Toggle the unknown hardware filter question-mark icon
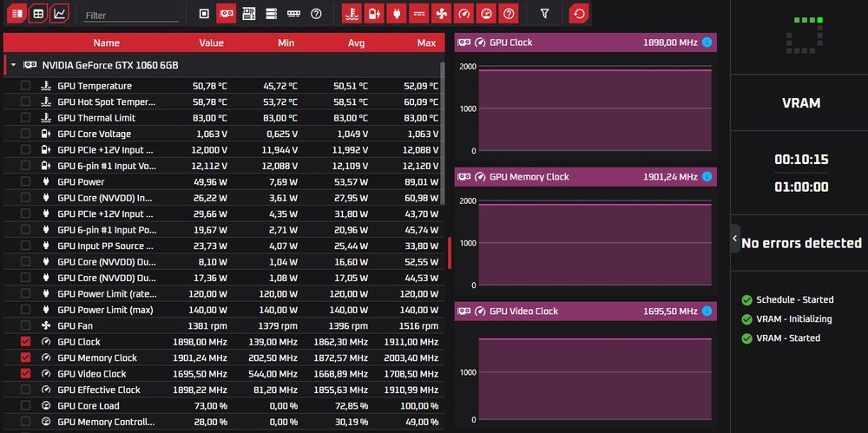This screenshot has width=868, height=433. [x=316, y=13]
